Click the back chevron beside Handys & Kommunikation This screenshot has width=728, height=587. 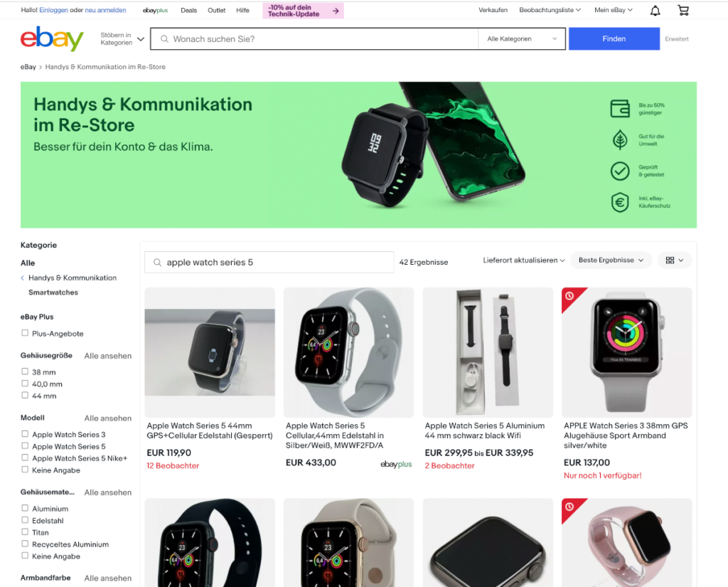tap(22, 278)
